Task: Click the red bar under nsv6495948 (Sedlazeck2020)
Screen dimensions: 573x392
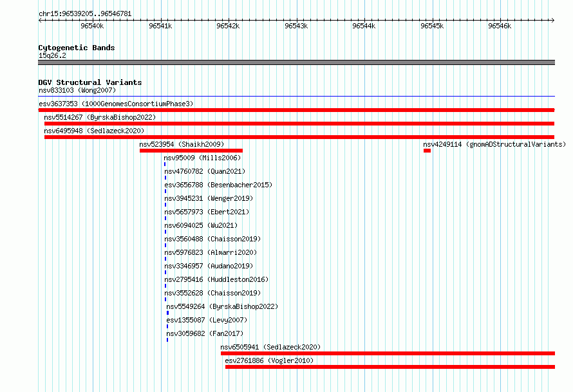Action: [x=299, y=137]
